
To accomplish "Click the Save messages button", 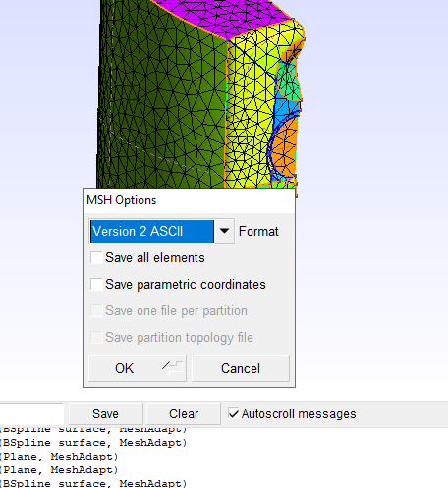I will pyautogui.click(x=105, y=414).
